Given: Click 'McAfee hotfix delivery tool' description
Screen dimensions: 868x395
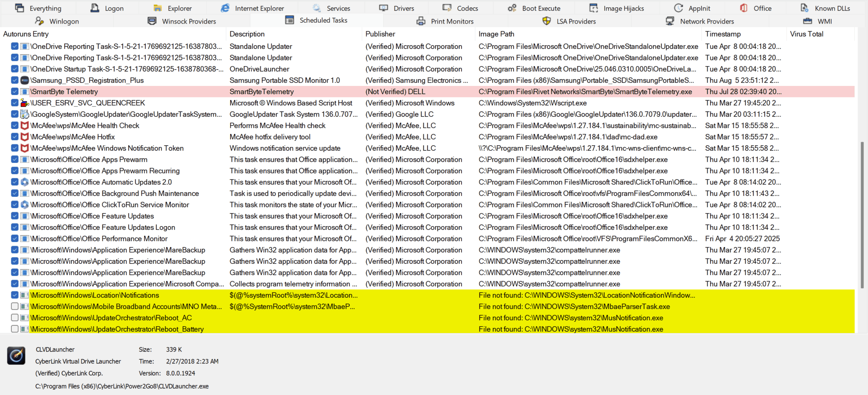Looking at the screenshot, I should click(270, 137).
